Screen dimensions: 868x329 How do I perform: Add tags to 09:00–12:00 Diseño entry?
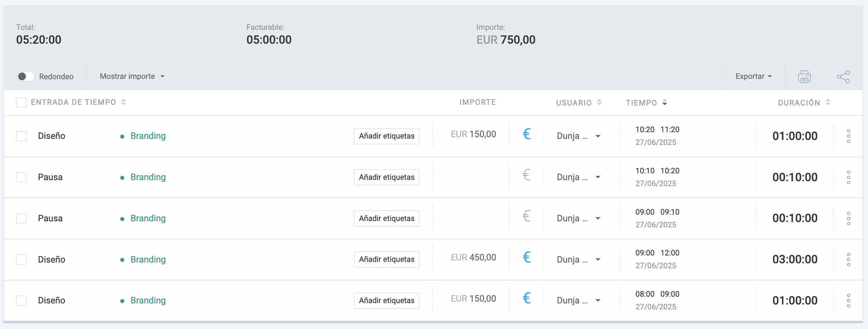click(386, 259)
